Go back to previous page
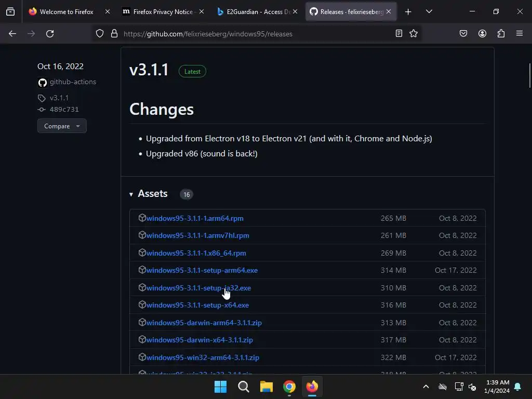Viewport: 532px width, 399px height. (12, 34)
